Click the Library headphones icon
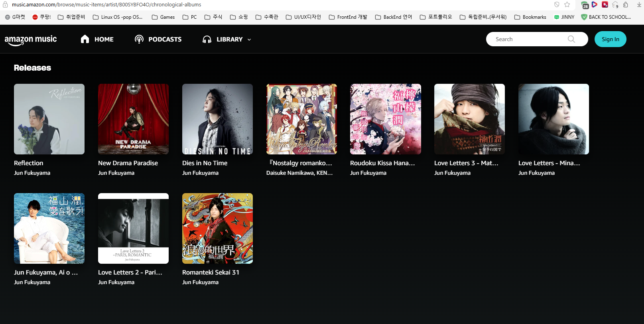Viewport: 644px width, 324px height. pos(207,39)
